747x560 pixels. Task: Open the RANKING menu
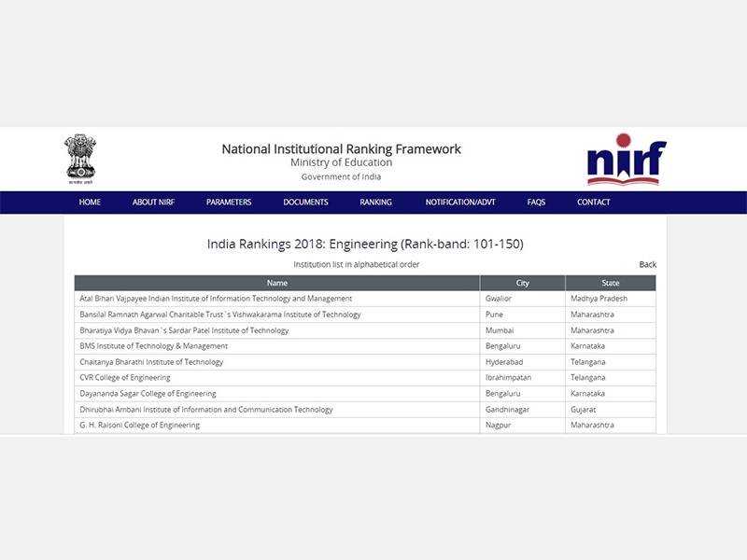coord(375,202)
